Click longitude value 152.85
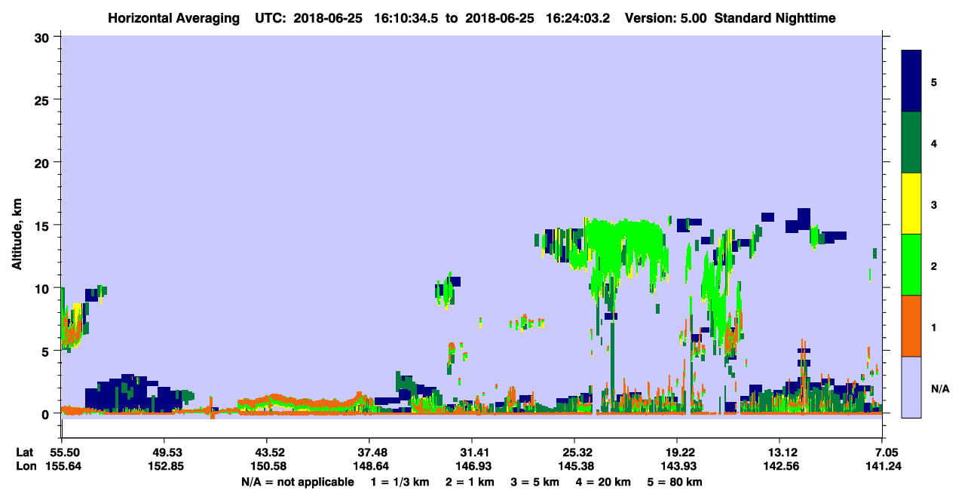The height and width of the screenshot is (503, 980). click(164, 466)
